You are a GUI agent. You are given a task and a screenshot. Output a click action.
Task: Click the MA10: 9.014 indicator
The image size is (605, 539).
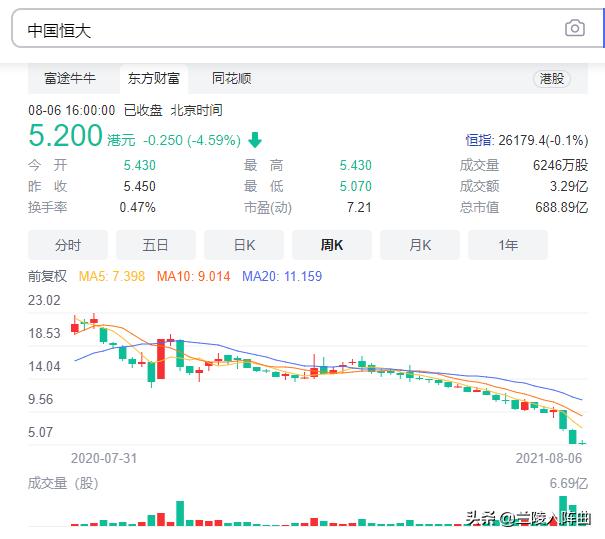193,276
